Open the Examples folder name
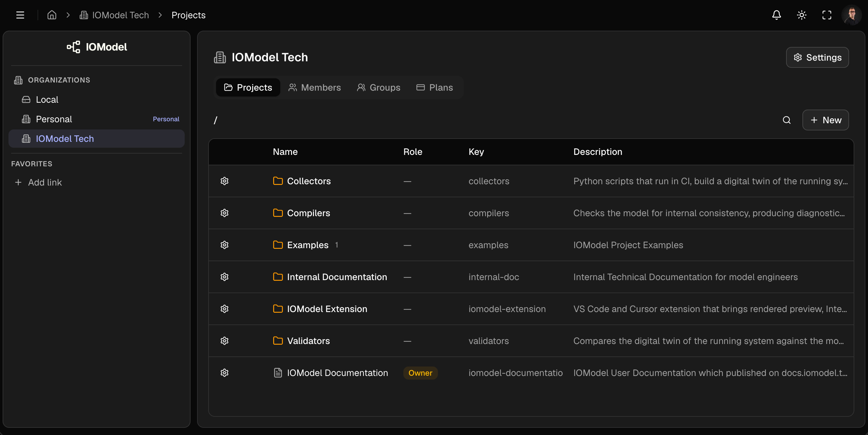The image size is (868, 435). pyautogui.click(x=308, y=245)
